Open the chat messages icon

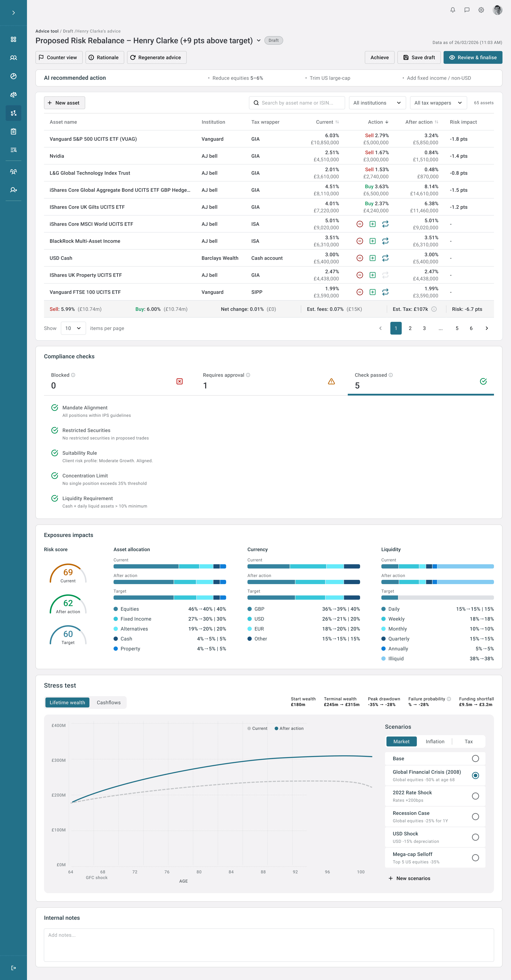466,10
